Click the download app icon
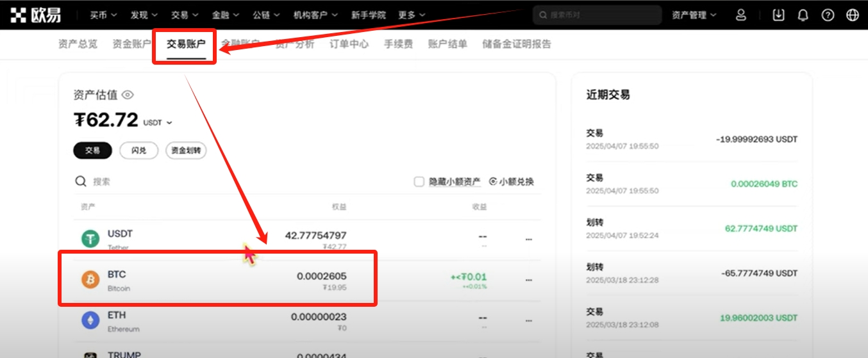 pyautogui.click(x=778, y=15)
